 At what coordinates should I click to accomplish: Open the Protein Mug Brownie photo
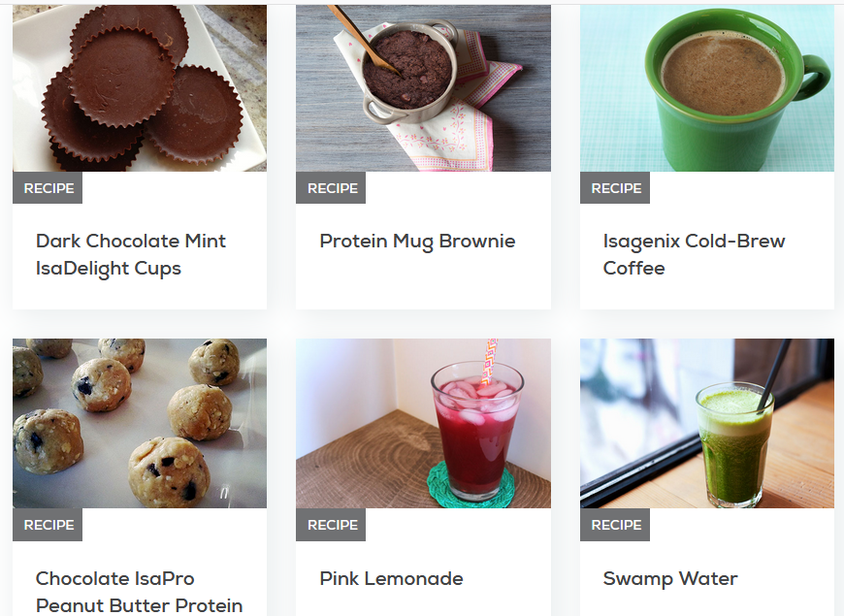click(x=423, y=88)
